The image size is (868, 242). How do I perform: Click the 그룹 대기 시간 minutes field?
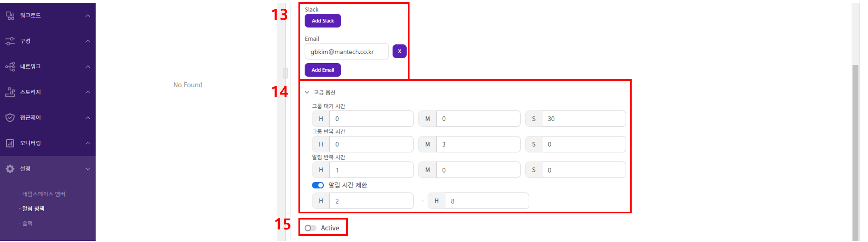tap(478, 119)
